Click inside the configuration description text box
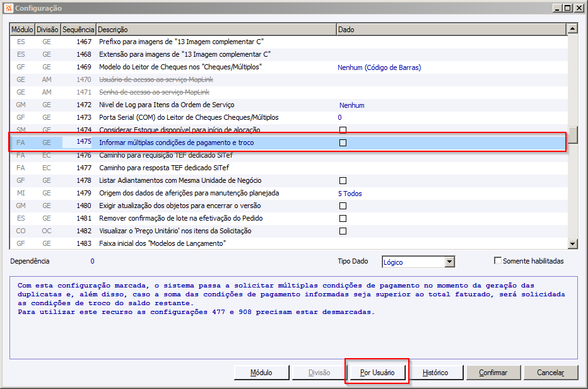This screenshot has width=588, height=389. tap(293, 318)
